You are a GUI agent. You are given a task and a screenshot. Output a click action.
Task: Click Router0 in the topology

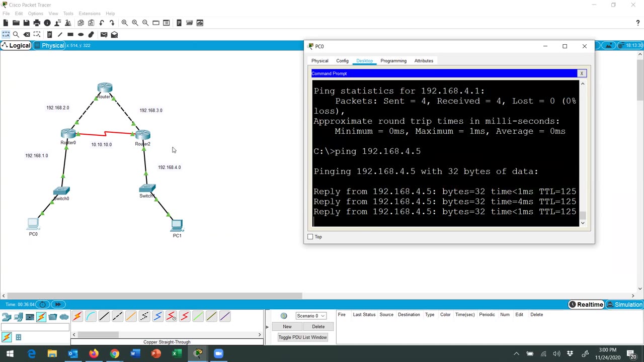(68, 134)
